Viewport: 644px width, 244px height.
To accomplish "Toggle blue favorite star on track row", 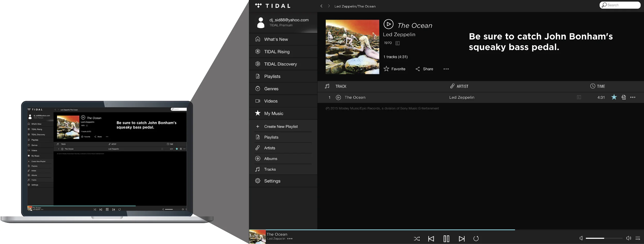I will click(x=614, y=97).
